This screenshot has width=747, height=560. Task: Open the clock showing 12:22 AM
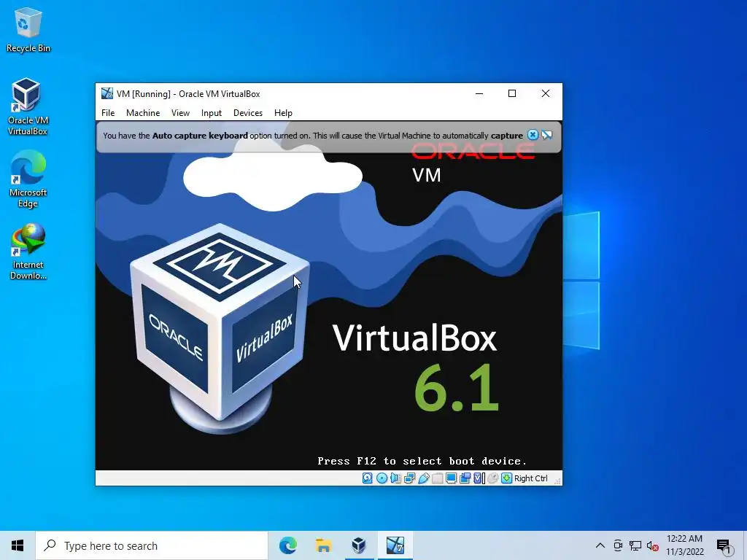pos(684,545)
